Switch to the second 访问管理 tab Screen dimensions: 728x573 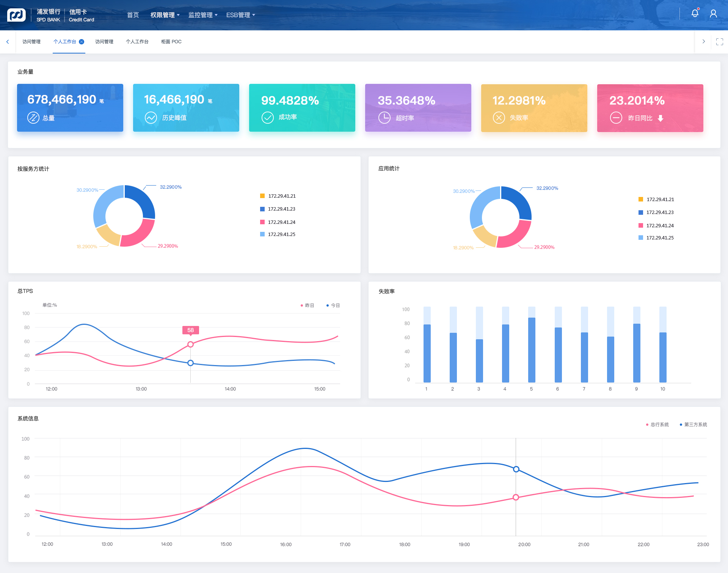(x=104, y=42)
